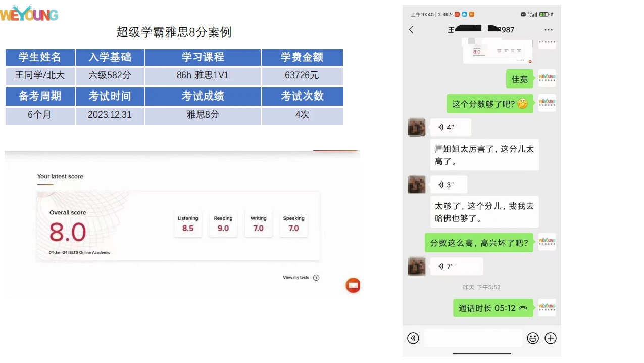Tap the 这个分数够了吧 message bubble
The height and width of the screenshot is (363, 644).
pyautogui.click(x=490, y=104)
